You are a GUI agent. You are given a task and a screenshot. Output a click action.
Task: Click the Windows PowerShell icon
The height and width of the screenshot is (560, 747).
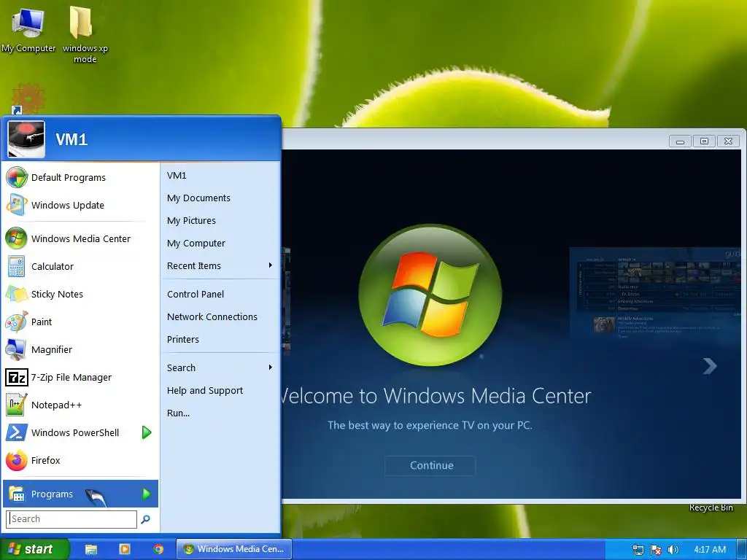coord(17,432)
